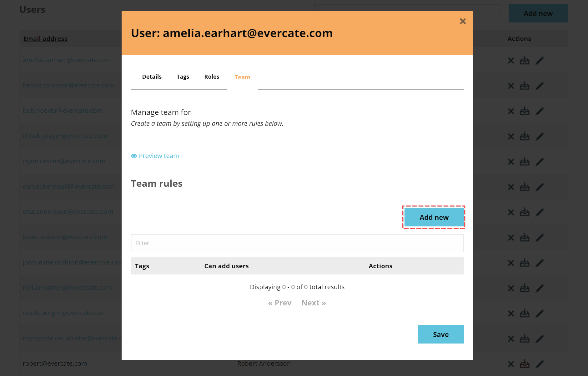This screenshot has height=376, width=588.
Task: Click the Preview team eye icon
Action: click(x=134, y=156)
